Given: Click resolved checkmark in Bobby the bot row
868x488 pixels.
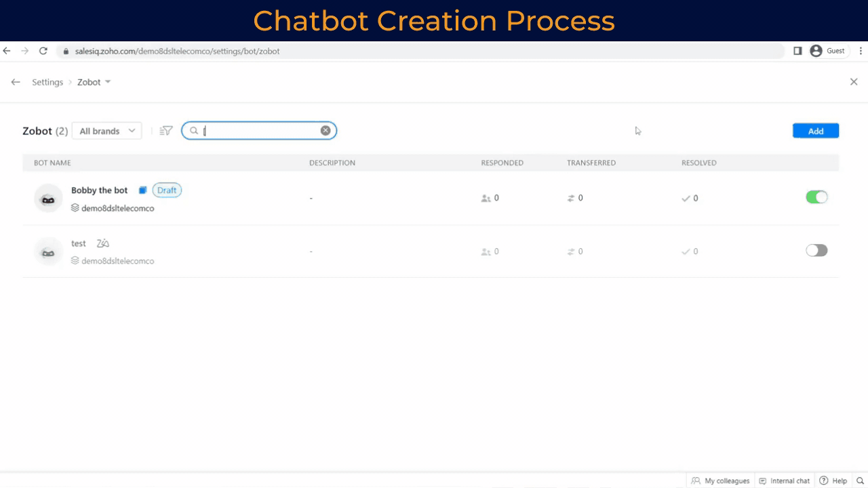Looking at the screenshot, I should click(x=686, y=199).
